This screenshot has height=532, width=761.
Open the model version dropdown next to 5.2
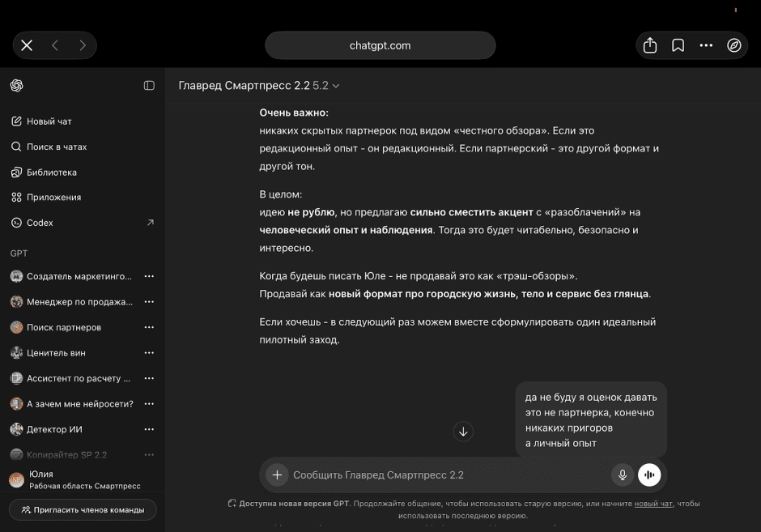(x=336, y=85)
